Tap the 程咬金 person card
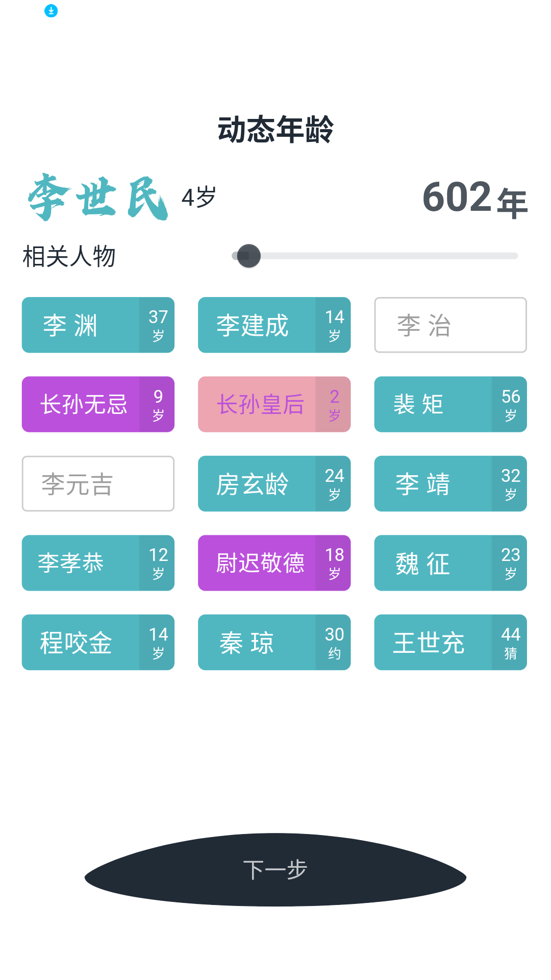The image size is (551, 980). [x=98, y=642]
